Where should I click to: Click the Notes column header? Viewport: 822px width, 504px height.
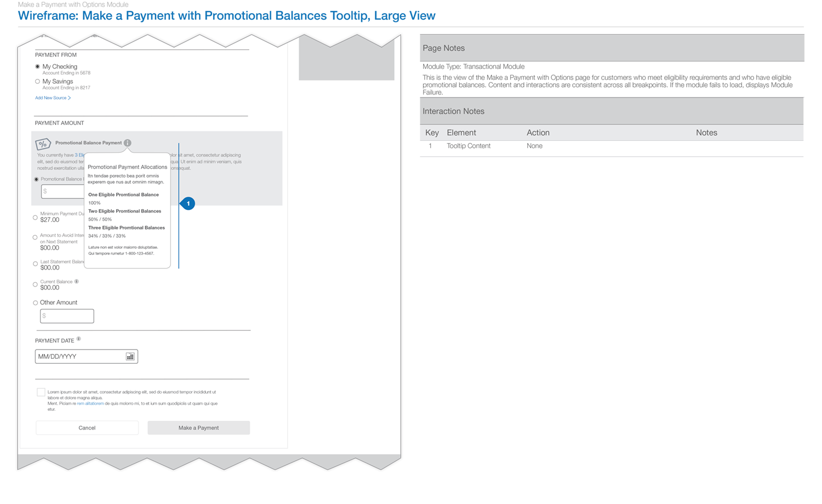[x=706, y=133]
